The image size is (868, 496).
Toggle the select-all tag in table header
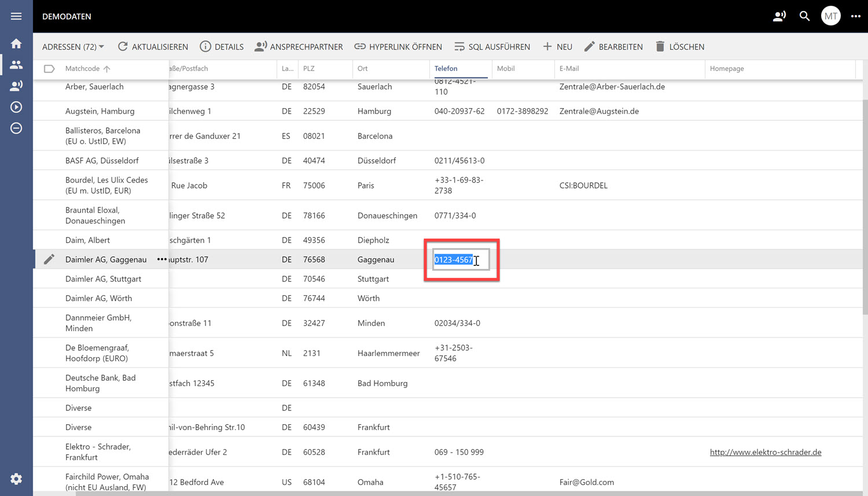49,69
